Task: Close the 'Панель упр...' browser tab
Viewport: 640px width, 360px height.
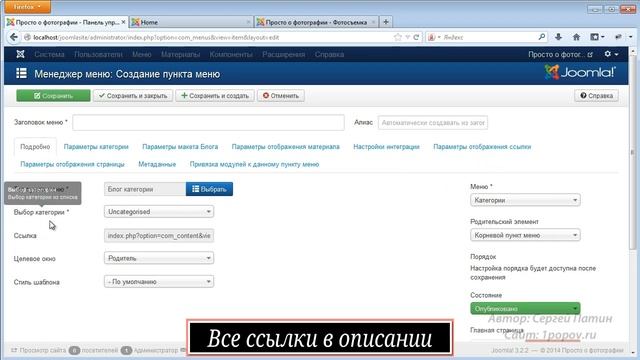Action: [x=123, y=22]
